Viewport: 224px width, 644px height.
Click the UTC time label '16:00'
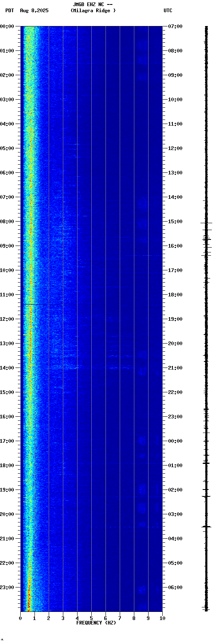175,246
